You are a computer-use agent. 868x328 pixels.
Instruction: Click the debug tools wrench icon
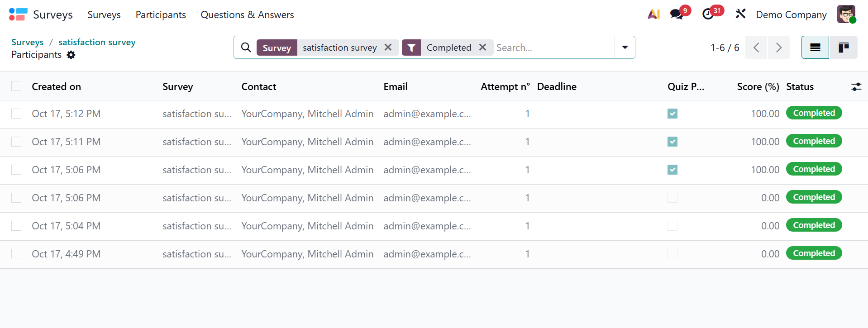(740, 14)
